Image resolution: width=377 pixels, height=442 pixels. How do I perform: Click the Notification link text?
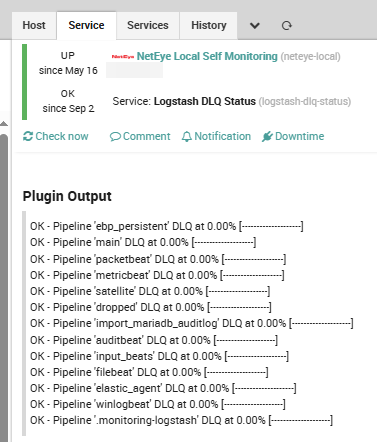coord(223,136)
